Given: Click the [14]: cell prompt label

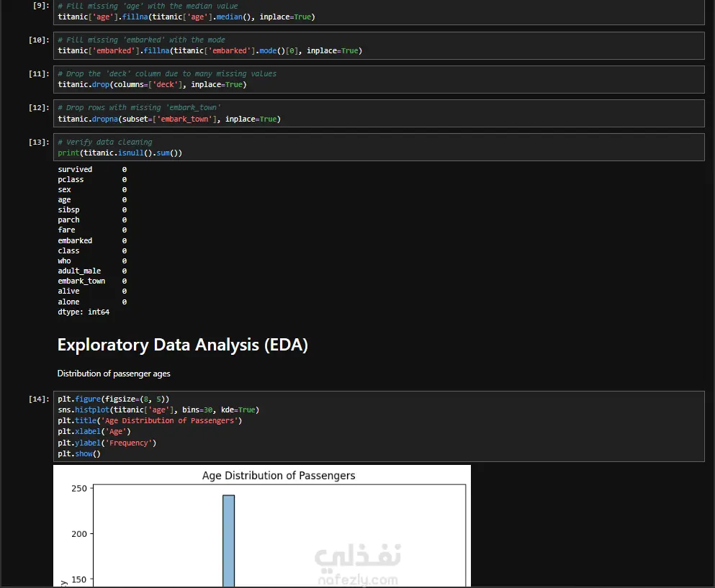Looking at the screenshot, I should point(39,399).
